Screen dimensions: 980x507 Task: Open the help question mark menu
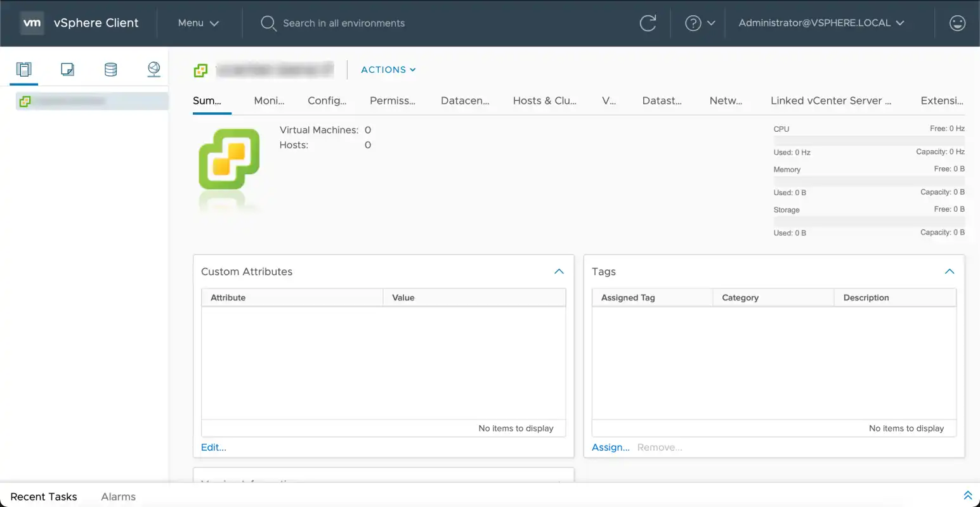click(x=700, y=23)
